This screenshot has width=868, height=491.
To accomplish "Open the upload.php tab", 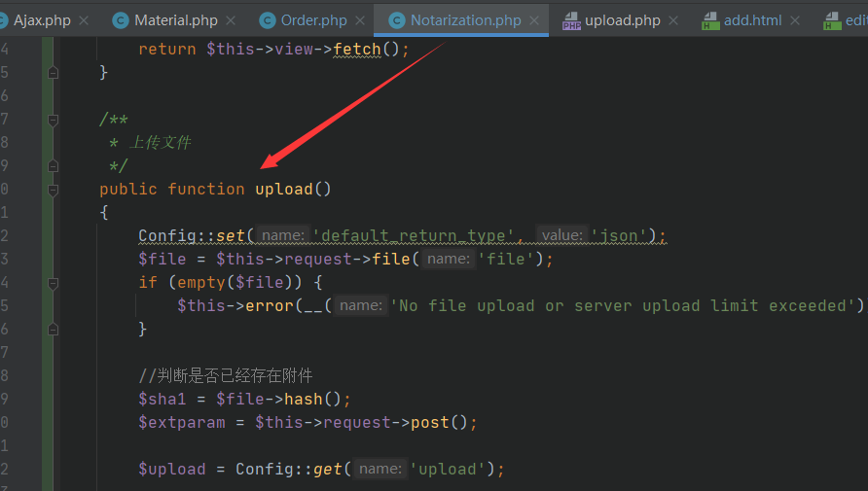I will click(x=622, y=20).
